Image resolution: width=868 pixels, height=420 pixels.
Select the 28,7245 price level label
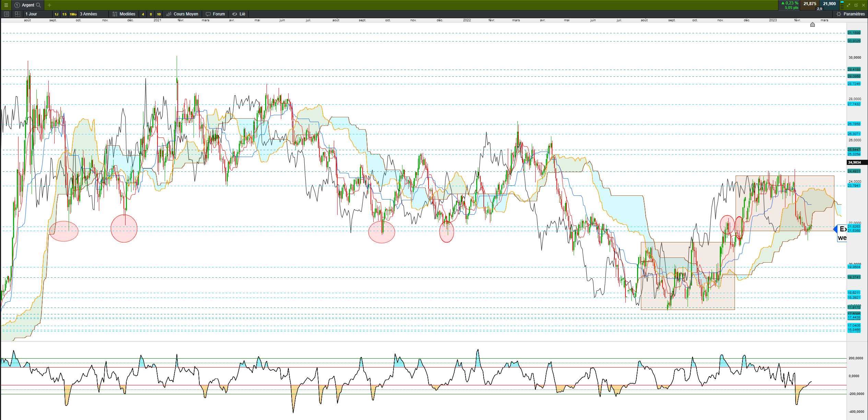(854, 84)
